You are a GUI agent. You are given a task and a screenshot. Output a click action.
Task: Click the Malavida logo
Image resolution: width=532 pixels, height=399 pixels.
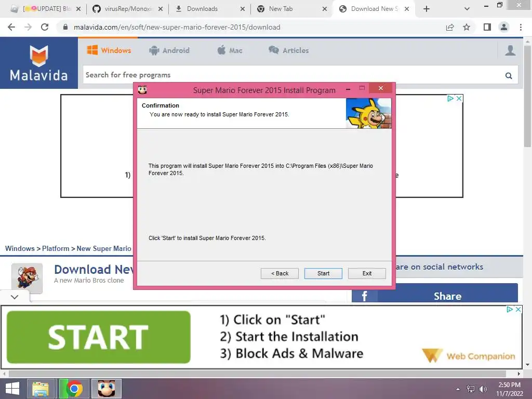pyautogui.click(x=38, y=63)
